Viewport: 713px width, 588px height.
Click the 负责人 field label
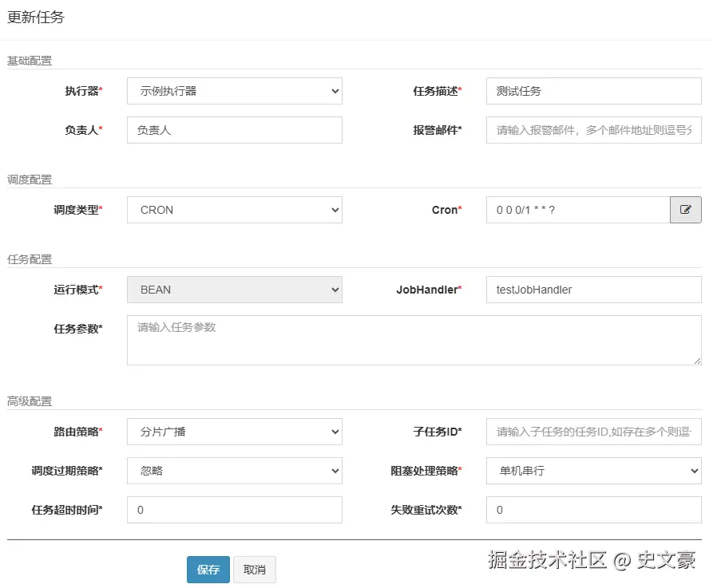pos(84,130)
